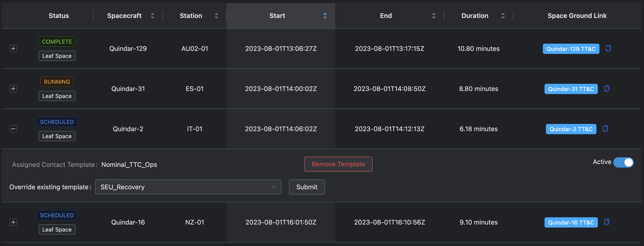Expand the Quindar-31 row
Screen dimensions: 644x246
click(13, 89)
